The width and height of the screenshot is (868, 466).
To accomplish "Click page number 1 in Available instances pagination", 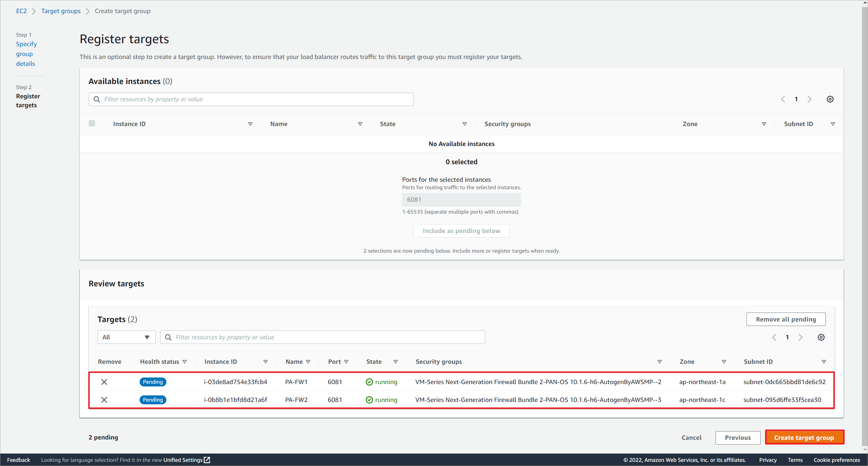I will point(796,99).
